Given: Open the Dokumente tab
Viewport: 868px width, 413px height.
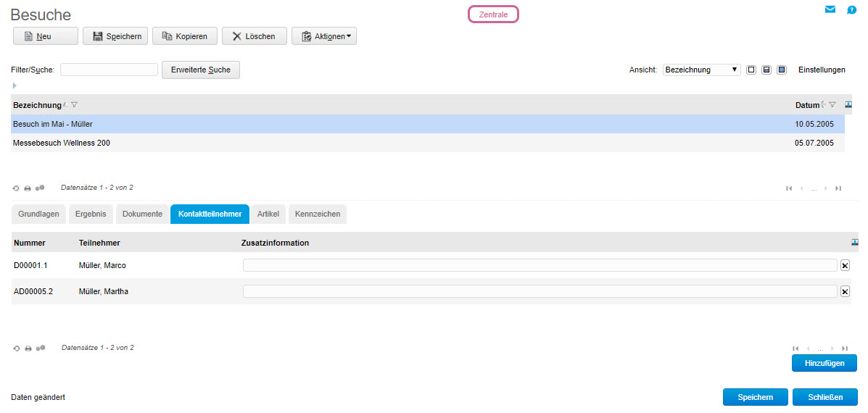Looking at the screenshot, I should [142, 214].
